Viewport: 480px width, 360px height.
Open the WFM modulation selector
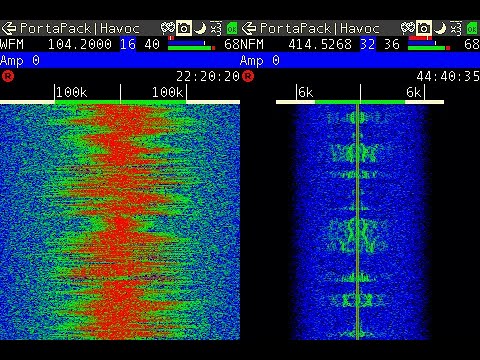[x=12, y=44]
